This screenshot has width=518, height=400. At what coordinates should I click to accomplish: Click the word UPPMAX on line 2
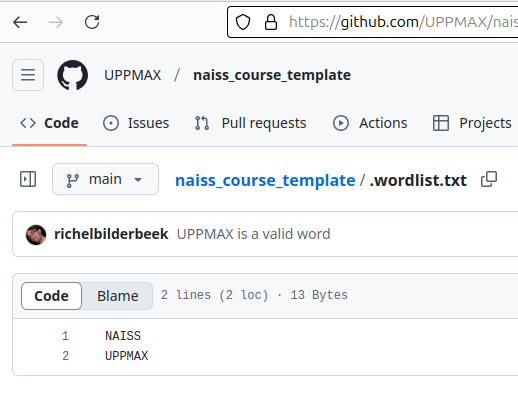pos(126,356)
